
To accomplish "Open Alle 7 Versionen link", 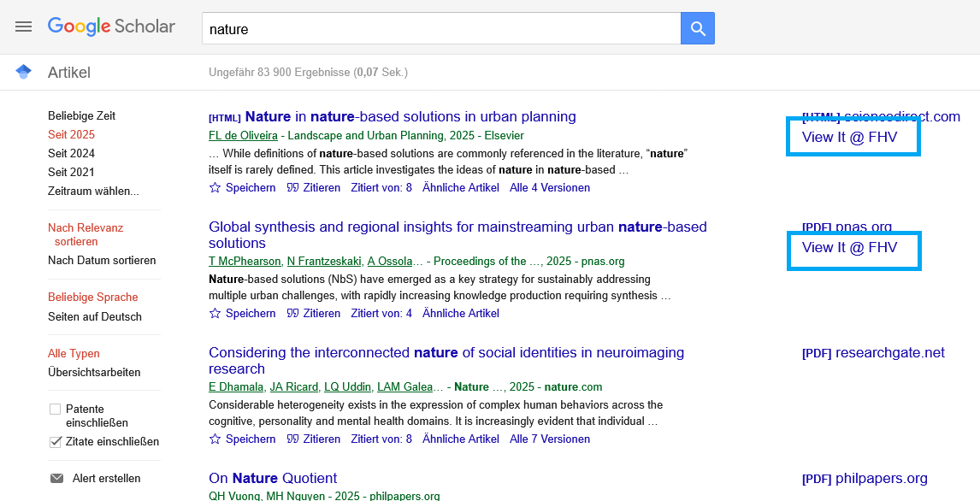I will pos(549,439).
